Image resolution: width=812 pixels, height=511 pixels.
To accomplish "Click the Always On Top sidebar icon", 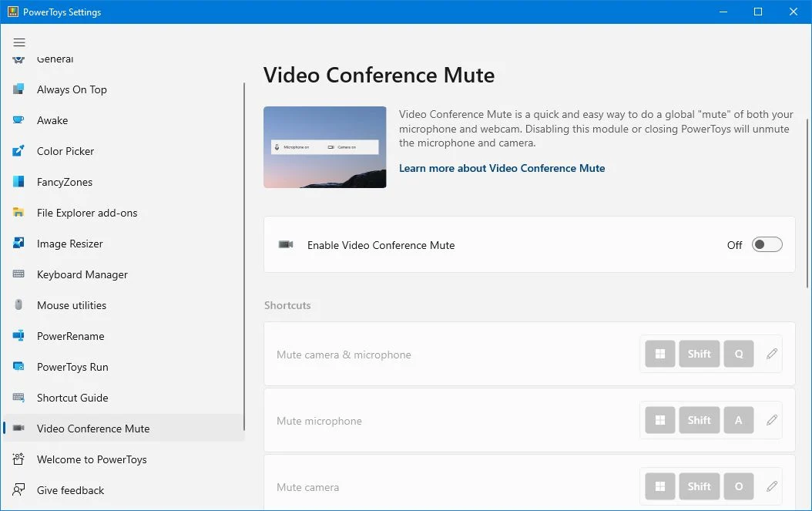I will point(18,89).
